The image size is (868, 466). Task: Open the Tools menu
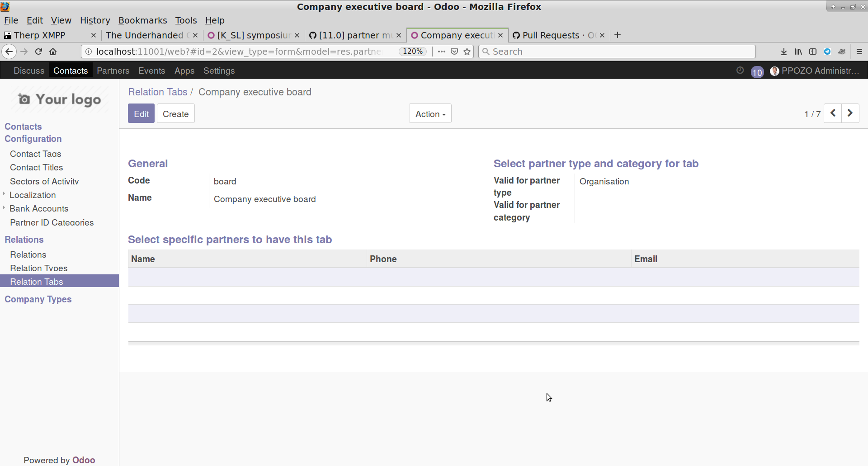click(186, 20)
